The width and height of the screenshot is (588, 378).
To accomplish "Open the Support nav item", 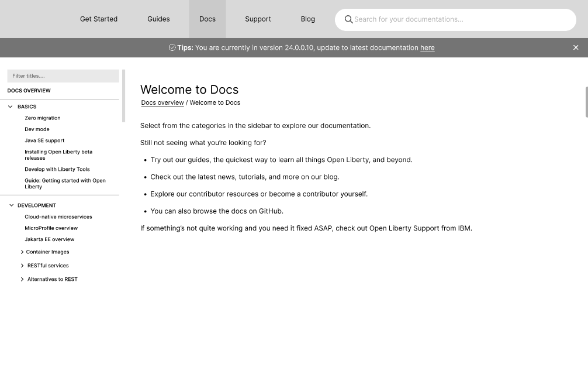I will (258, 19).
